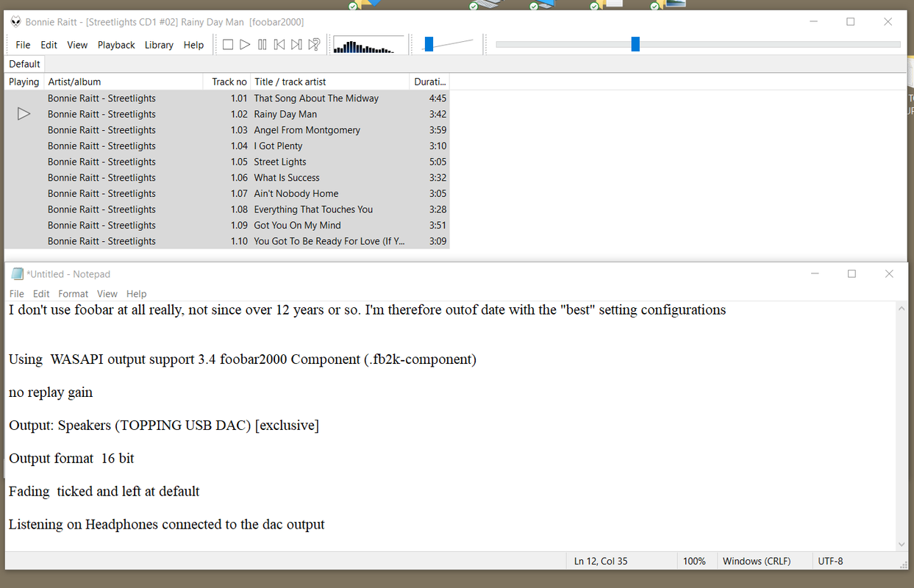Click the foobar2000 alien icon in title bar
The image size is (914, 588).
click(16, 22)
